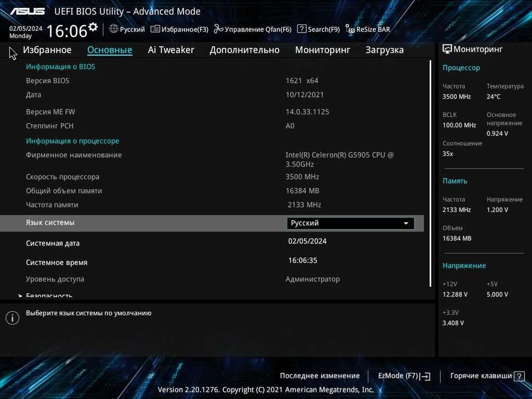Select the Системная дата value 02/05/2024
Image resolution: width=532 pixels, height=399 pixels.
tap(307, 241)
